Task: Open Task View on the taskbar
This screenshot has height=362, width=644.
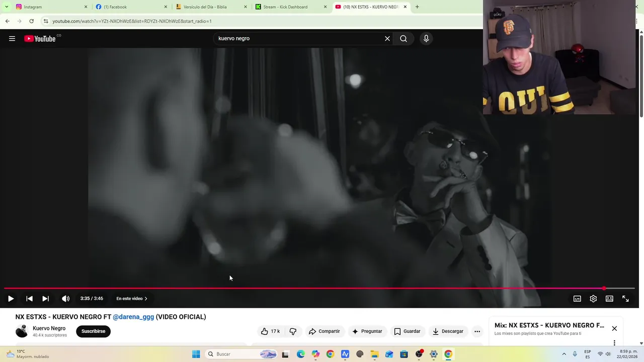Action: [285, 354]
